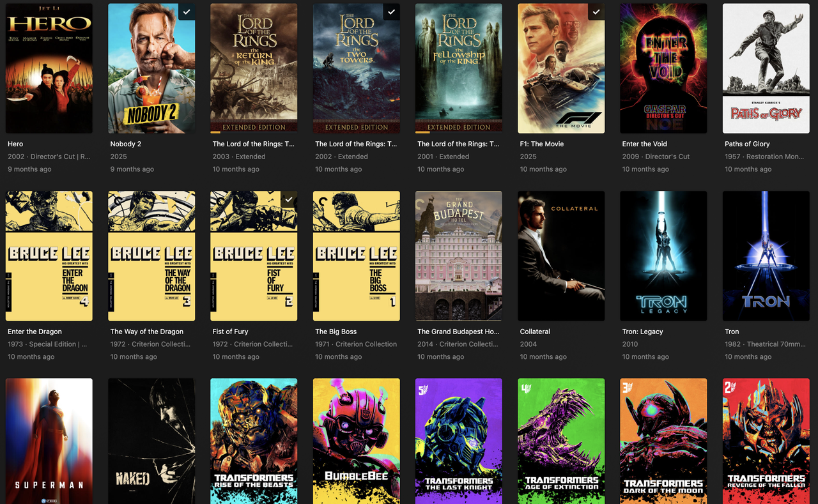
Task: Open the Nobody 2 title link
Action: (126, 144)
